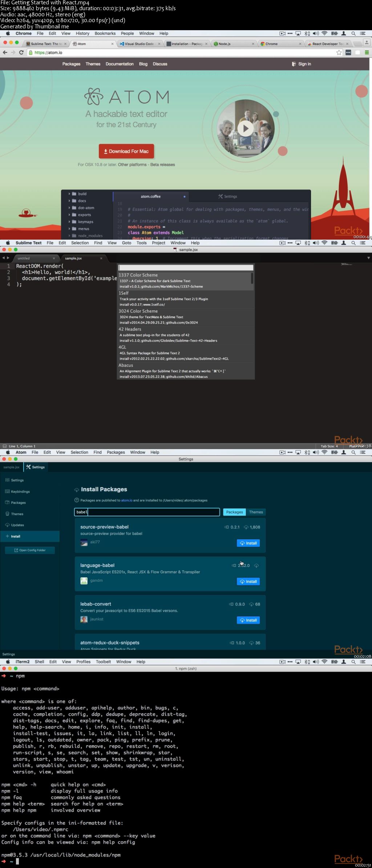372x868 pixels.
Task: Bookmark atom.io with the star icon
Action: coord(339,52)
